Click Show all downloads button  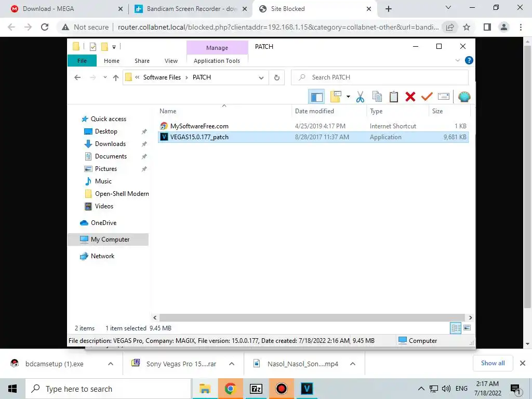click(493, 363)
